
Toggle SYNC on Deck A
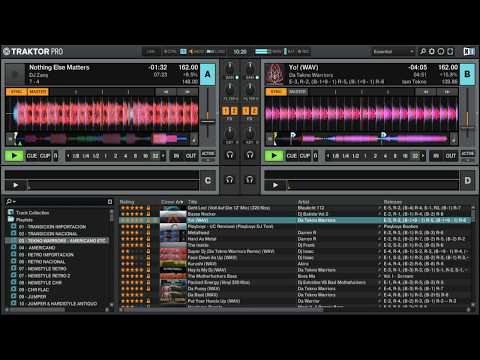pos(17,92)
